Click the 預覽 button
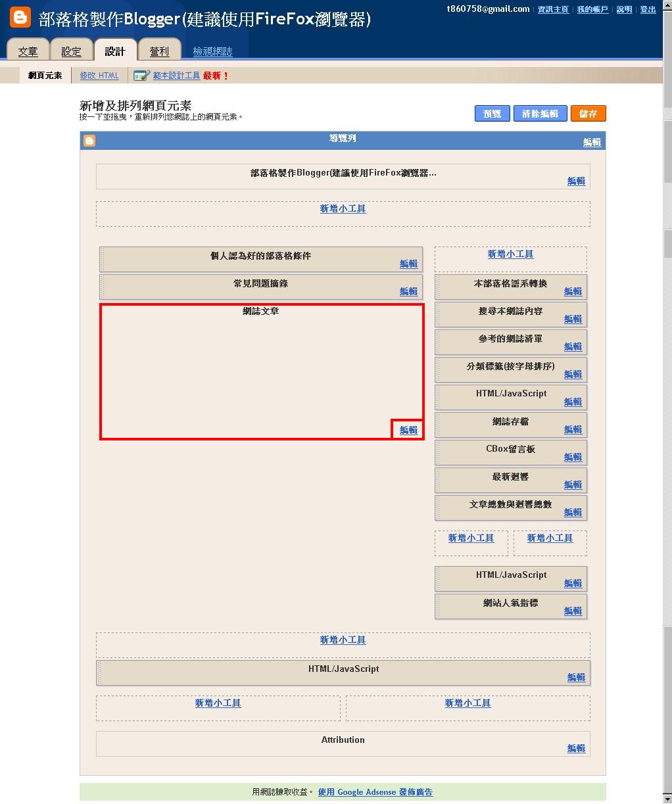 (x=492, y=114)
